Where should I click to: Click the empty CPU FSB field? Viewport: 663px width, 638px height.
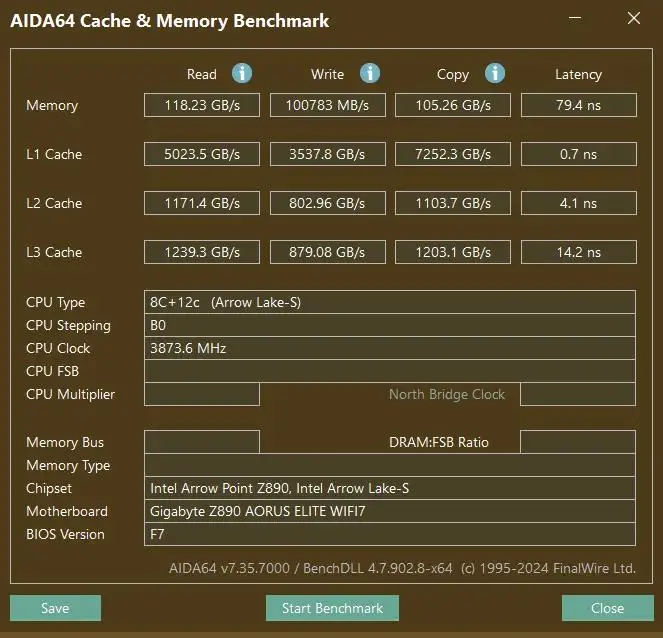pos(390,371)
